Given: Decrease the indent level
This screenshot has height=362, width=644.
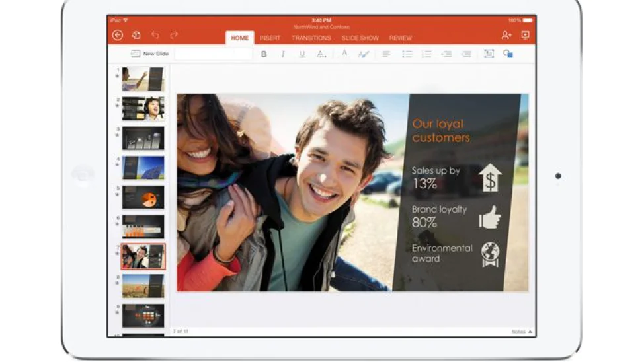Looking at the screenshot, I should coord(446,54).
